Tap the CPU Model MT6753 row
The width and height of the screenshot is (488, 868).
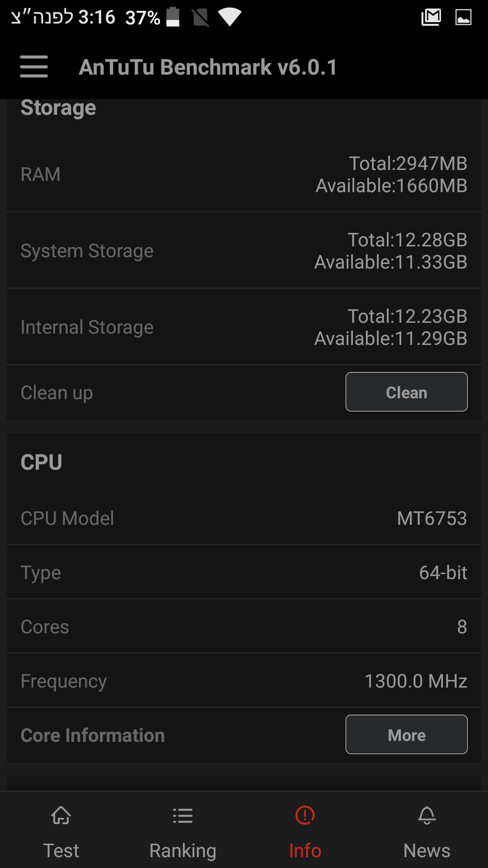244,518
